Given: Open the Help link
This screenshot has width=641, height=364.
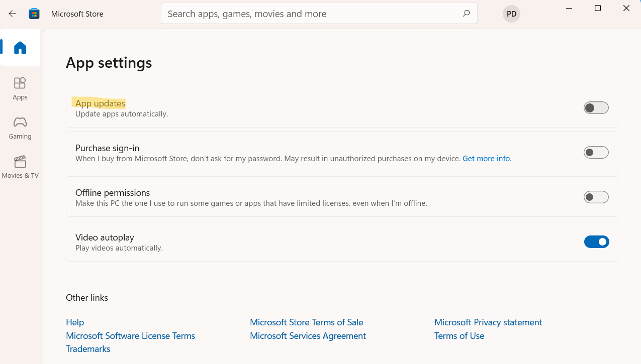Looking at the screenshot, I should coord(75,322).
